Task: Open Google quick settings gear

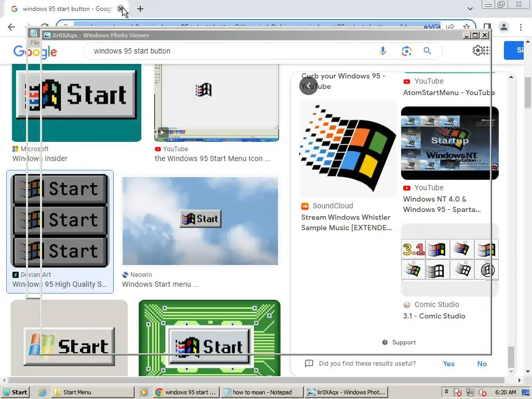Action: tap(477, 50)
